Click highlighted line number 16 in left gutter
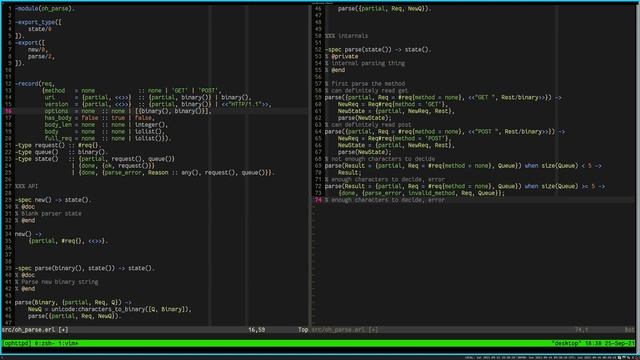Image resolution: width=640 pixels, height=360 pixels. point(9,111)
